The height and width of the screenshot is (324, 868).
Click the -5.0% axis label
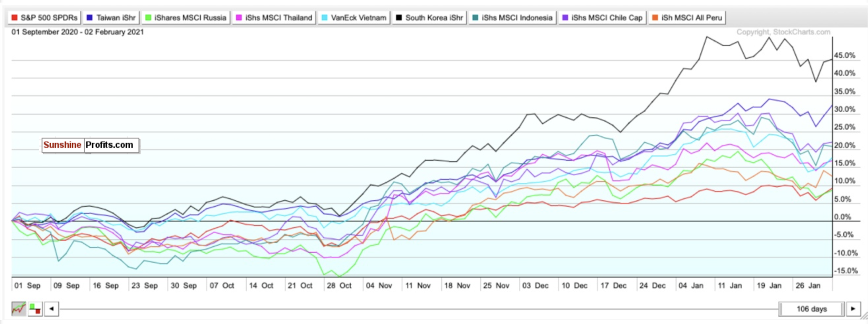844,235
